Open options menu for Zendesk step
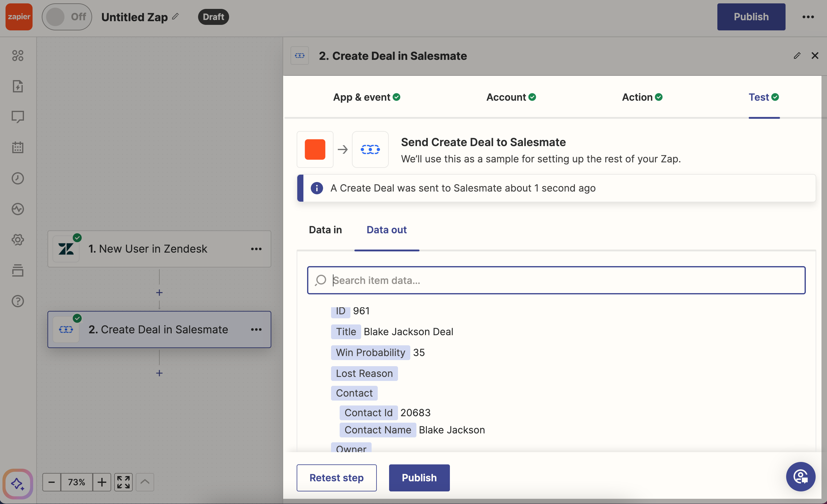The width and height of the screenshot is (827, 504). pyautogui.click(x=256, y=249)
